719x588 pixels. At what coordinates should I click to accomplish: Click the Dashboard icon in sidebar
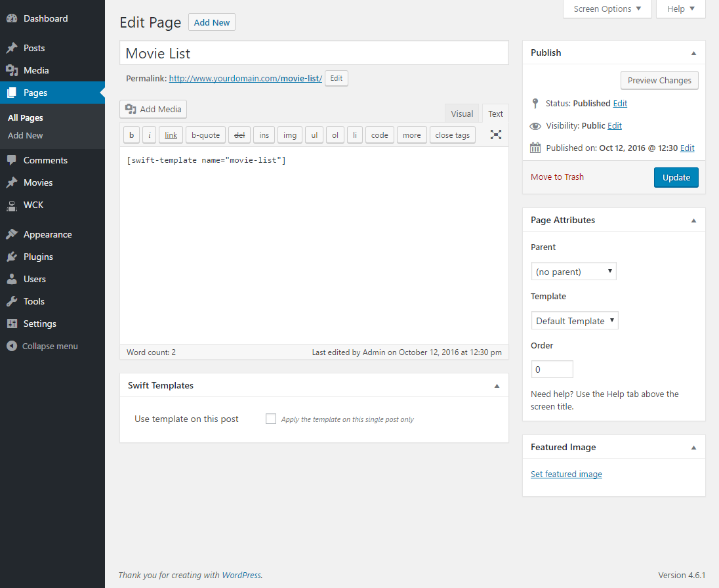[x=12, y=18]
